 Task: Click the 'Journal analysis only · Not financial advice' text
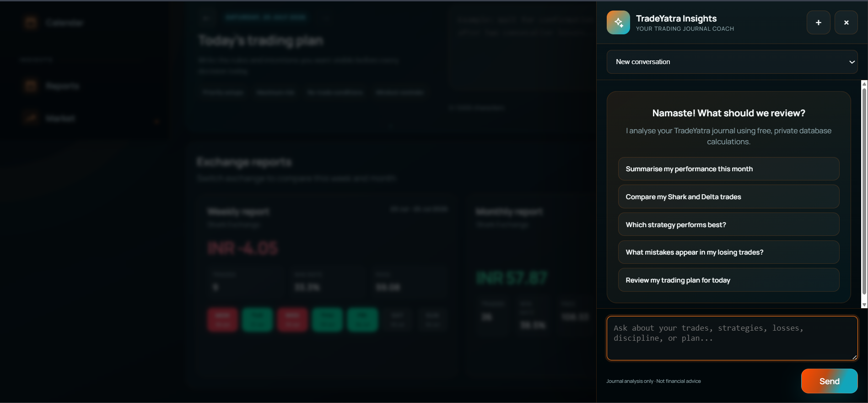[x=653, y=381]
